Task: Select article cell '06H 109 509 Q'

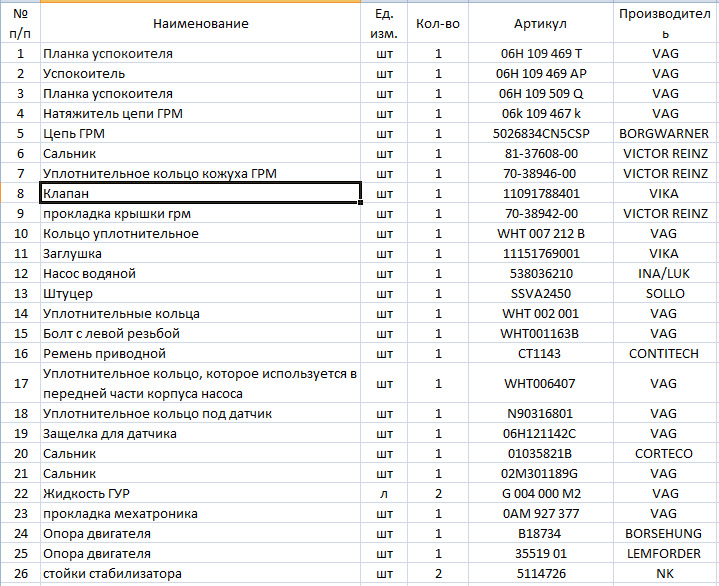Action: (x=541, y=94)
